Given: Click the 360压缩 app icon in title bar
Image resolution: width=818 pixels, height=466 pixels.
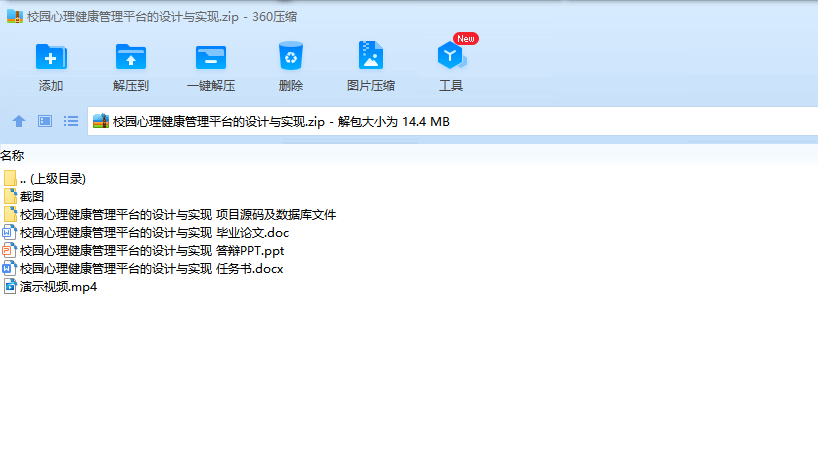Looking at the screenshot, I should (15, 17).
